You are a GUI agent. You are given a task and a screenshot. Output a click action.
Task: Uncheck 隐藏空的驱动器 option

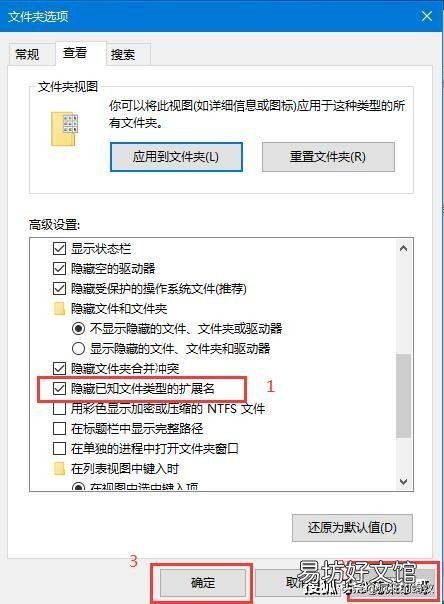[x=59, y=268]
